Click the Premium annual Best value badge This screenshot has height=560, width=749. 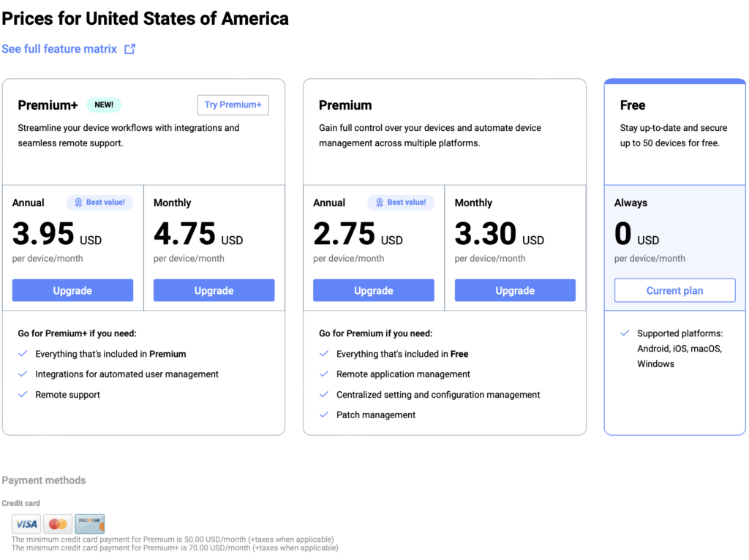point(401,203)
